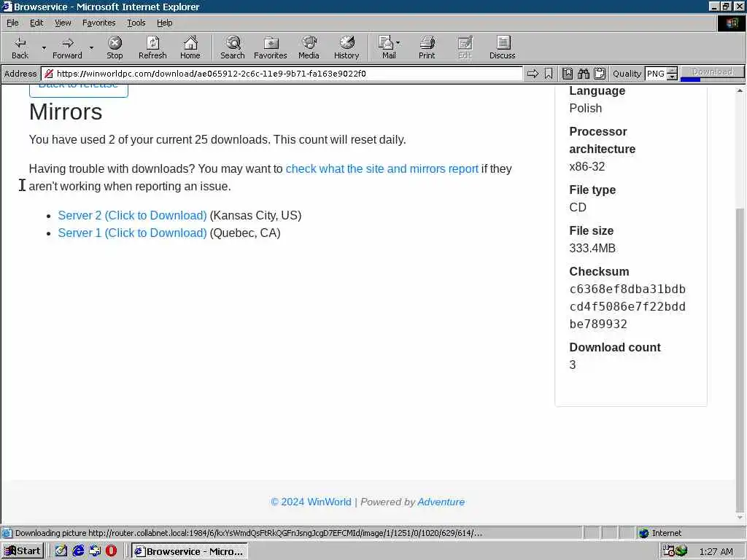The width and height of the screenshot is (747, 560).
Task: Click the system tray clock 1:27 AM
Action: pyautogui.click(x=716, y=551)
